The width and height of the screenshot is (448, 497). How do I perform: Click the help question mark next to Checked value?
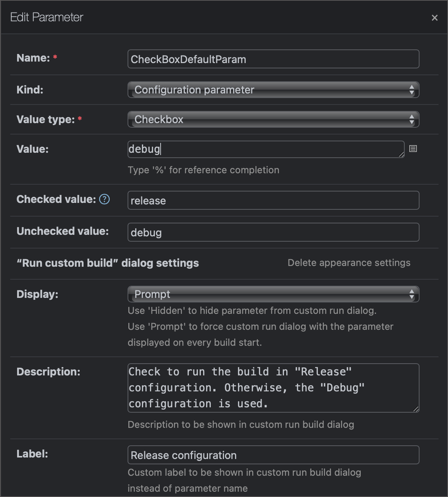pyautogui.click(x=104, y=199)
